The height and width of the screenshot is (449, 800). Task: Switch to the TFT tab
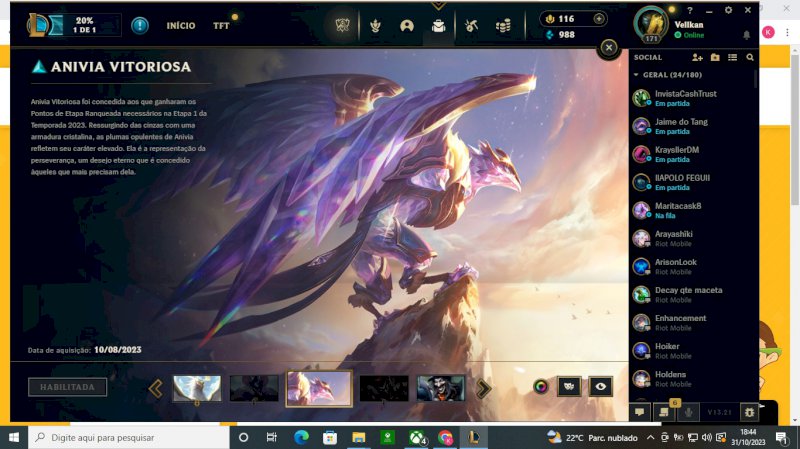click(221, 26)
